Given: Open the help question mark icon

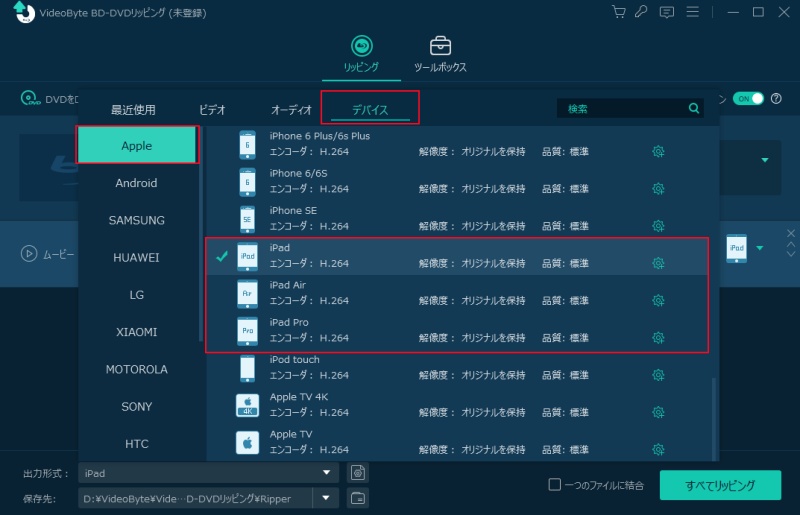Looking at the screenshot, I should [776, 99].
